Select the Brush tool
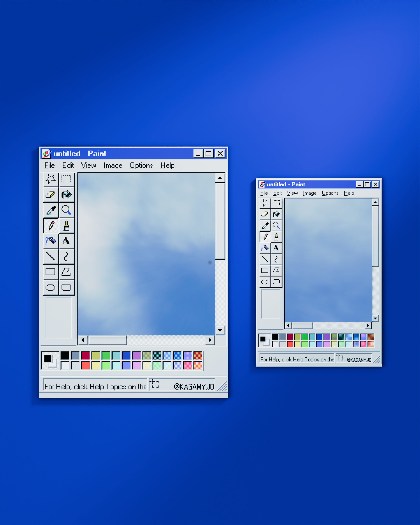The height and width of the screenshot is (525, 420). (x=67, y=226)
